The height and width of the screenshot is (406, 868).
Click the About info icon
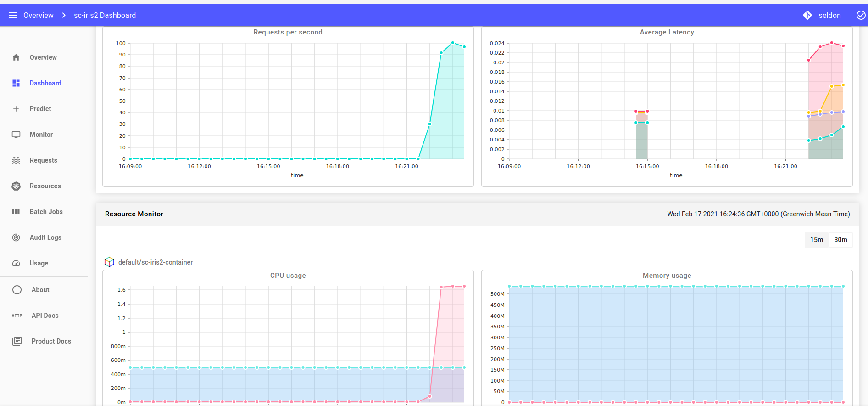click(17, 290)
